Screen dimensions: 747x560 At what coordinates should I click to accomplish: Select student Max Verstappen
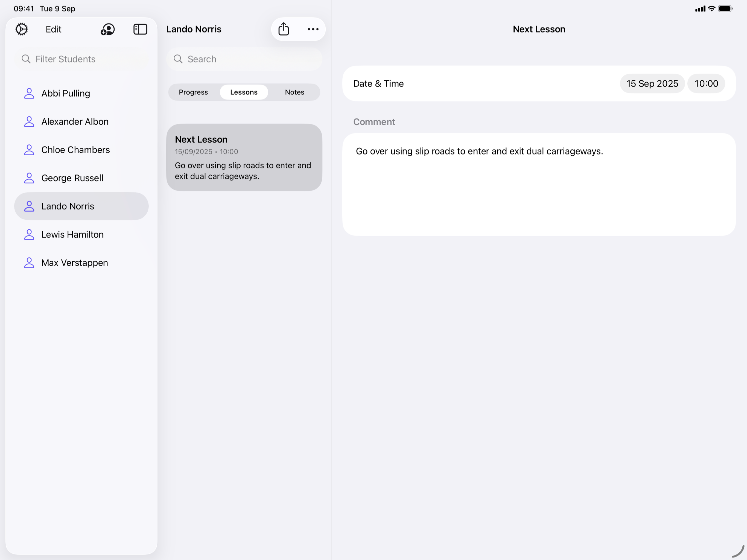coord(75,263)
